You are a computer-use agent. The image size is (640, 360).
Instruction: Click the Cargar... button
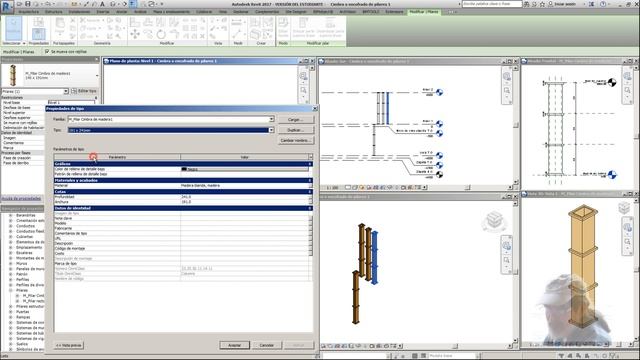296,120
